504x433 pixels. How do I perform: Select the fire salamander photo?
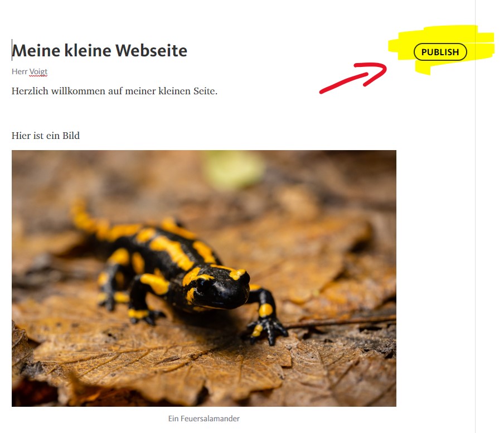pyautogui.click(x=204, y=278)
